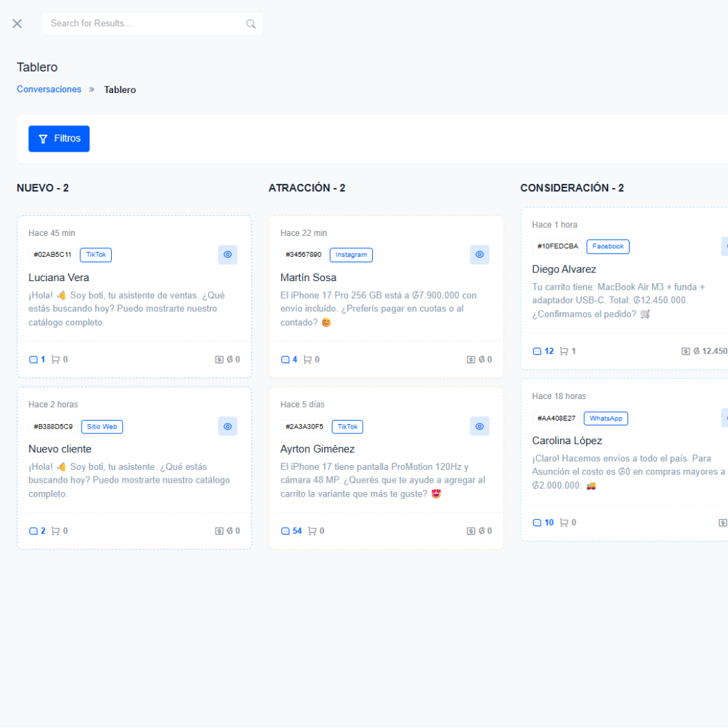Click cart icon on Diego Alvarez card
The height and width of the screenshot is (728, 728).
pyautogui.click(x=564, y=351)
